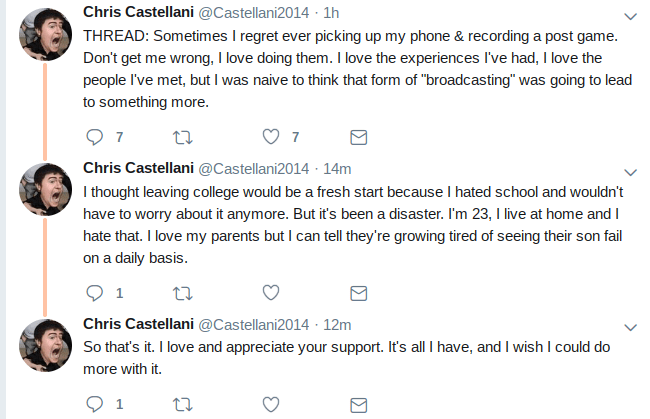Open Chris Castellani's profile from first tweet
Viewport: 650px width, 419px height.
(x=138, y=12)
